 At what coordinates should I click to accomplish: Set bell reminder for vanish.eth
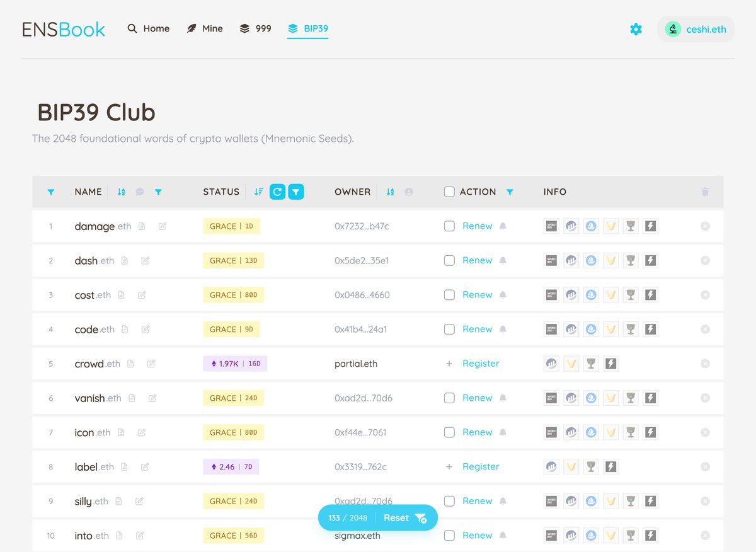[x=503, y=398]
